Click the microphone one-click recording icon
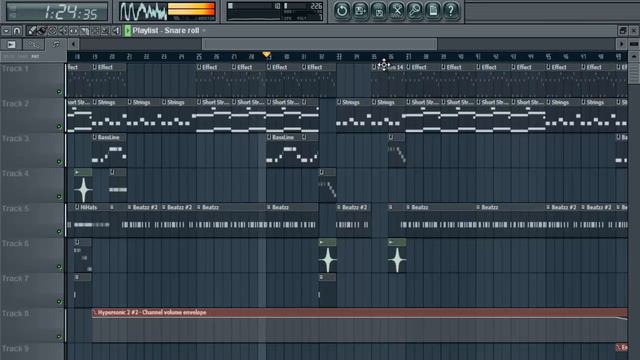The image size is (640, 360). coord(415,11)
